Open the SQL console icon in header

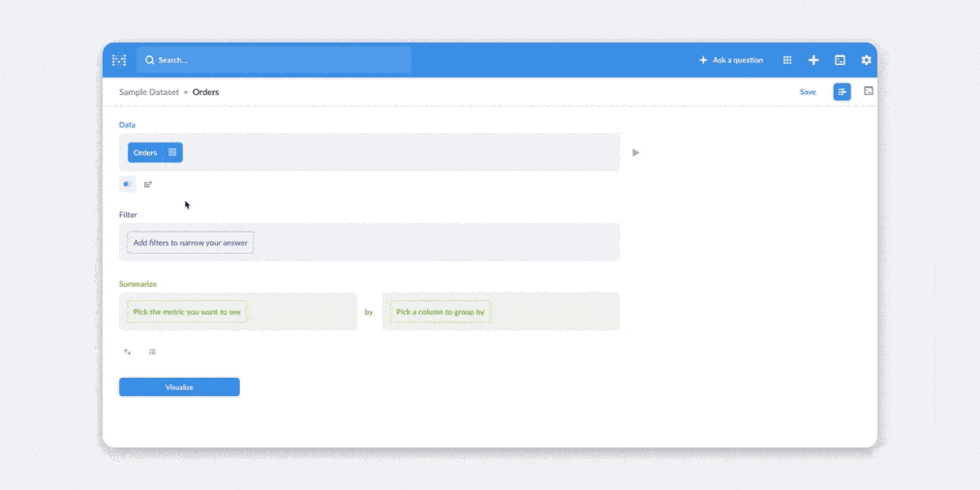pos(840,60)
